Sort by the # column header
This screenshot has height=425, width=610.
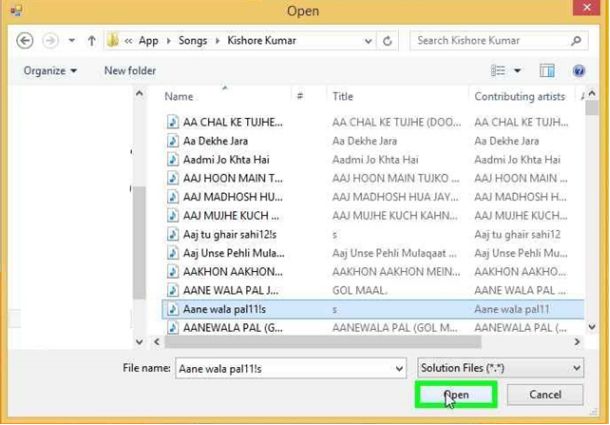[x=300, y=96]
